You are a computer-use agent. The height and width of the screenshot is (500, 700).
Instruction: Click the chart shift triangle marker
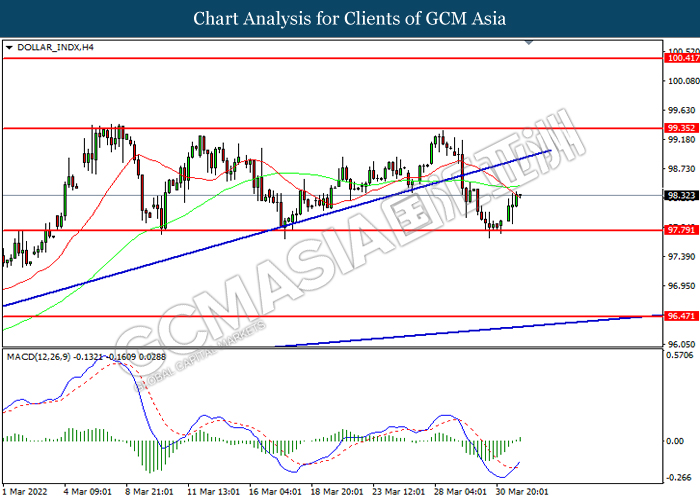click(529, 42)
